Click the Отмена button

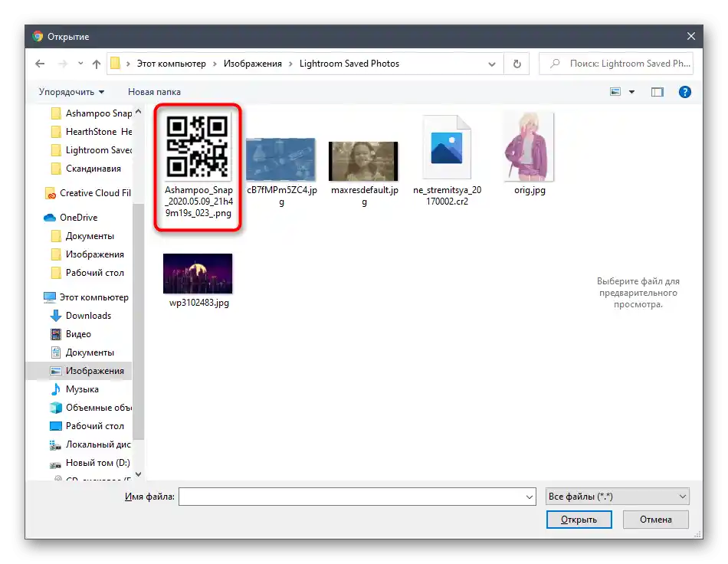click(655, 520)
